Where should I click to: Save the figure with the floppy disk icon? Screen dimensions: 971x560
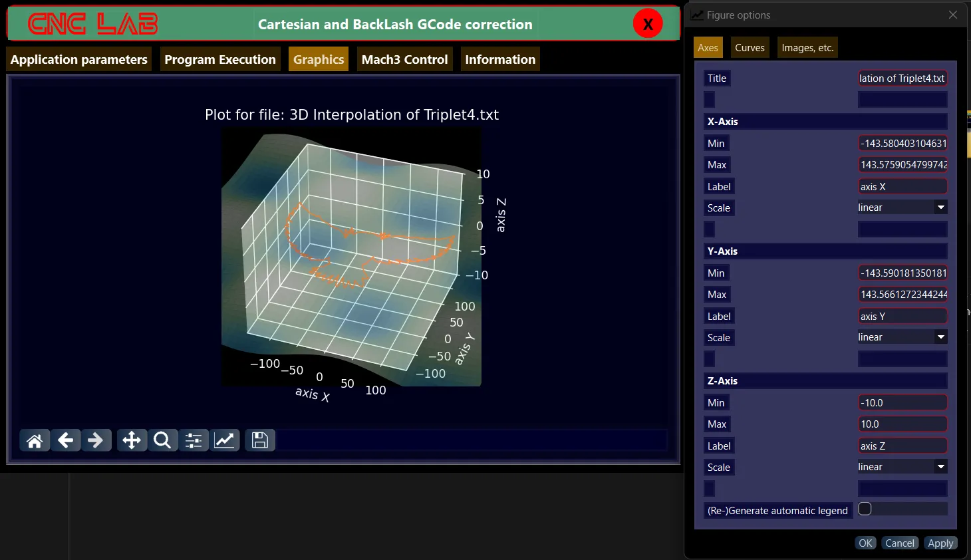point(260,440)
